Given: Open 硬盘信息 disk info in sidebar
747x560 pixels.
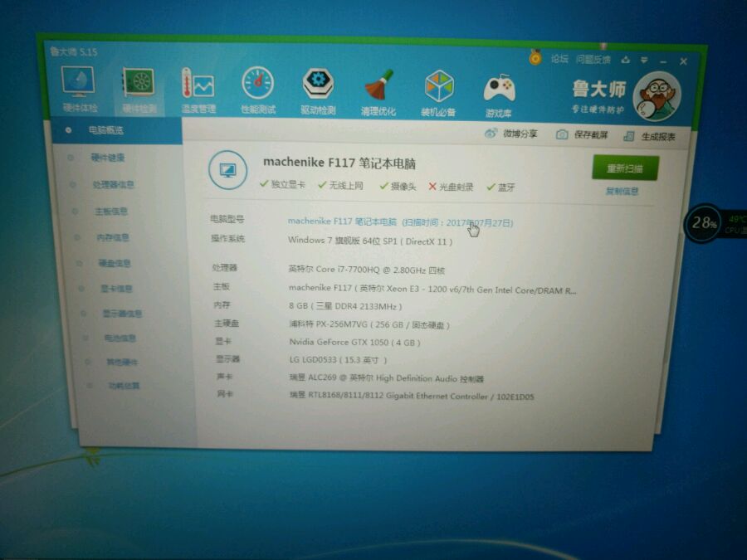Looking at the screenshot, I should tap(115, 263).
